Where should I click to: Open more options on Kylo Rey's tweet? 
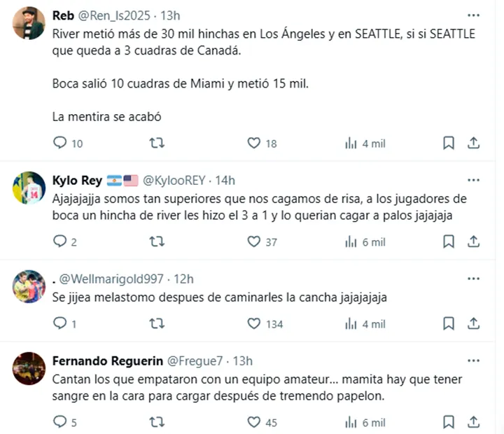pyautogui.click(x=474, y=180)
